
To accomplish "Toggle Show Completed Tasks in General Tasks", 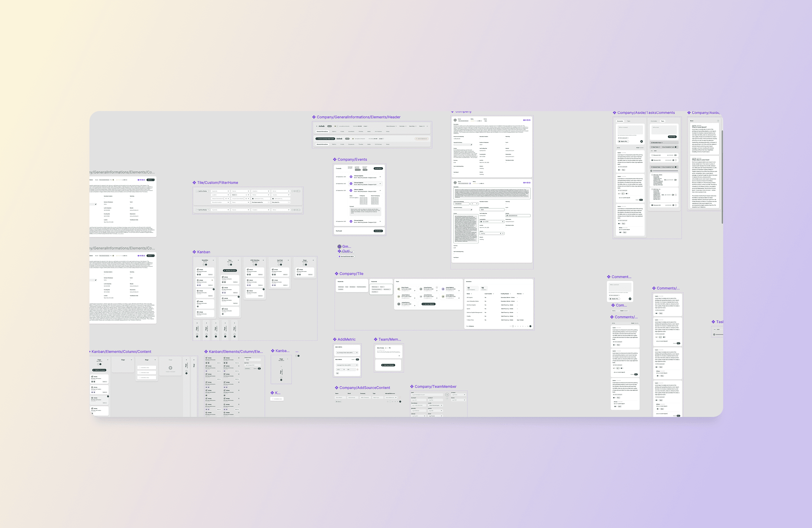I will (x=676, y=167).
